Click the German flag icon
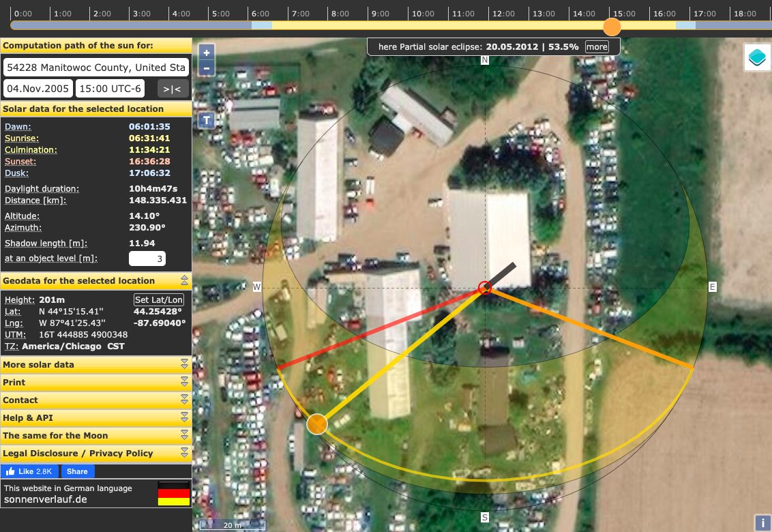Screen dimensions: 772x532 coord(174,494)
